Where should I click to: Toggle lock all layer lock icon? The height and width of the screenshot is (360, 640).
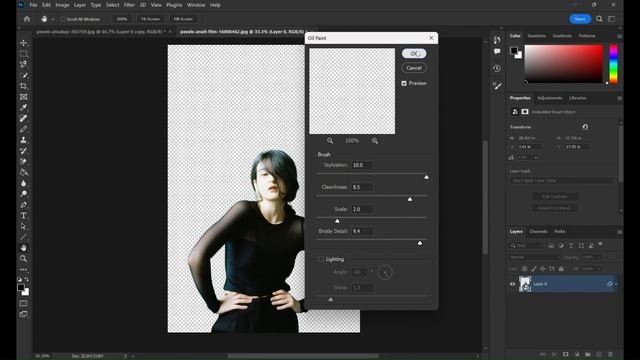point(561,269)
